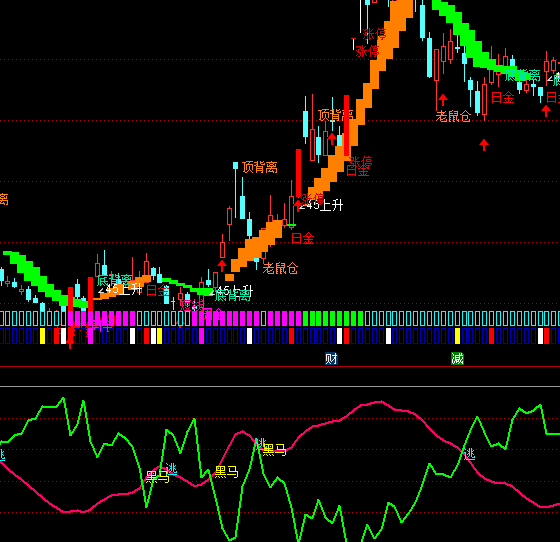Click the red arrow beside the upper 顶背离 label

[x=332, y=139]
